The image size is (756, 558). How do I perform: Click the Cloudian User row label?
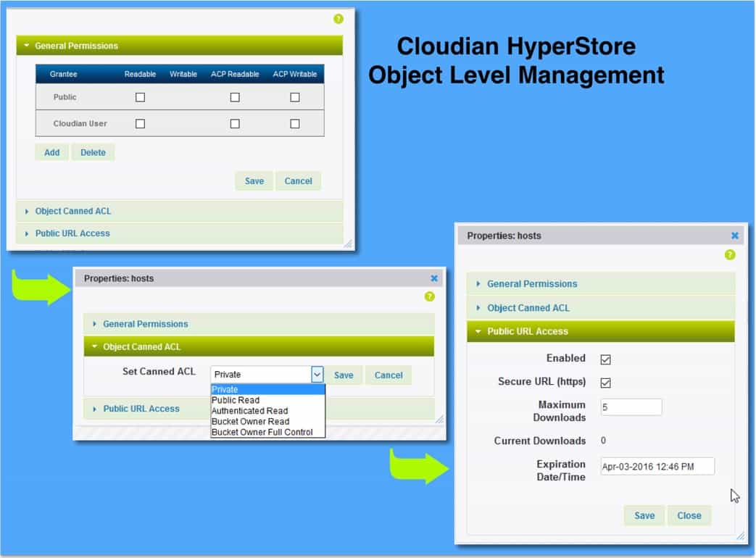tap(80, 123)
